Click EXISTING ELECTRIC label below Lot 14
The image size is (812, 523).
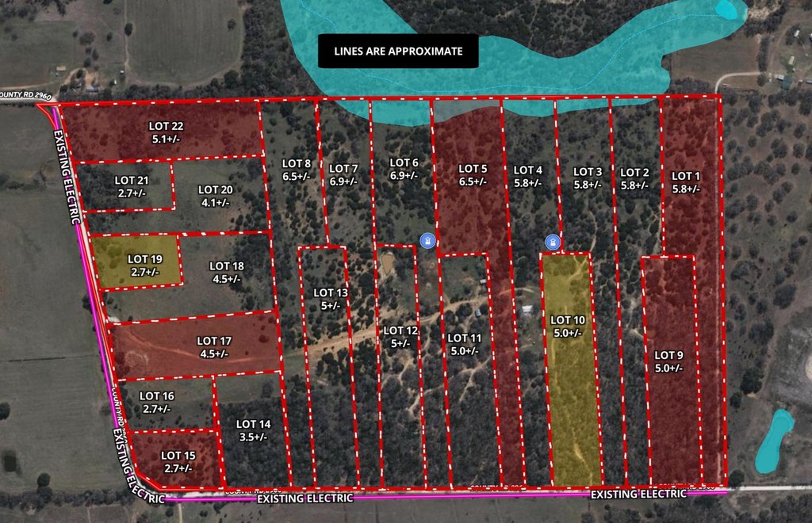tap(305, 498)
